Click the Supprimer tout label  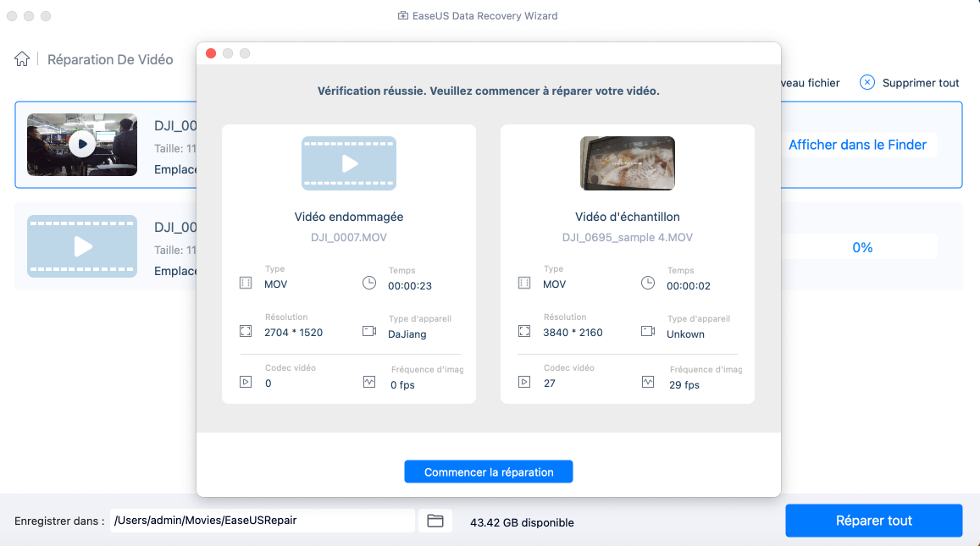(921, 83)
